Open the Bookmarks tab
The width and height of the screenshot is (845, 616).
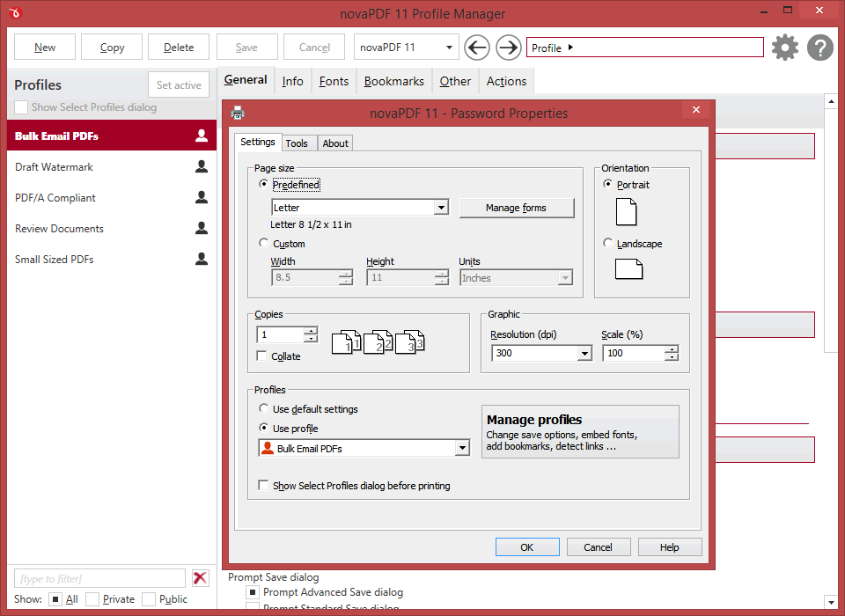click(394, 81)
